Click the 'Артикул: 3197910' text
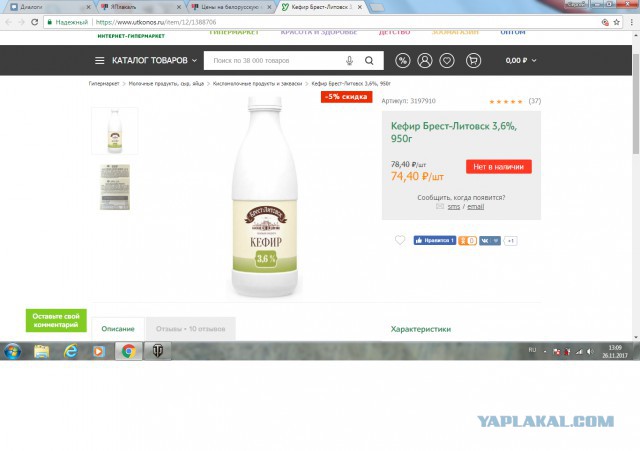640x451 pixels. pos(409,101)
